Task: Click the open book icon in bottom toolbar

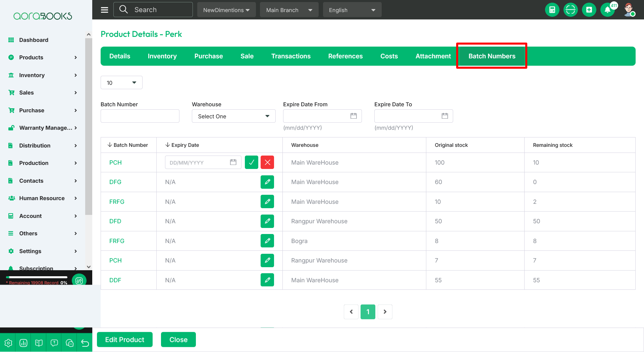Action: (39, 343)
